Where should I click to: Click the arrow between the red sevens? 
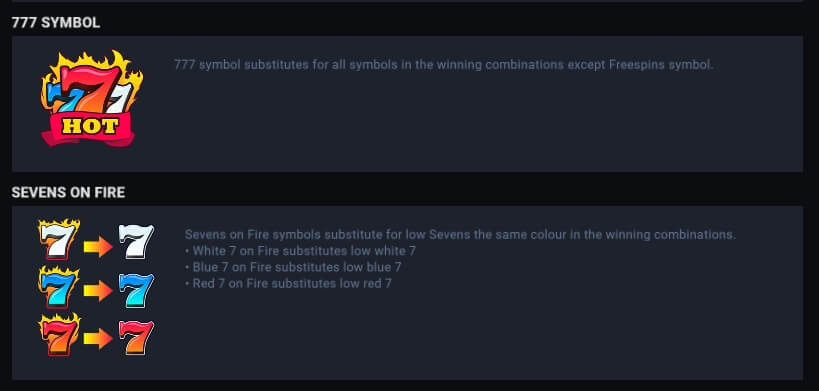(98, 339)
